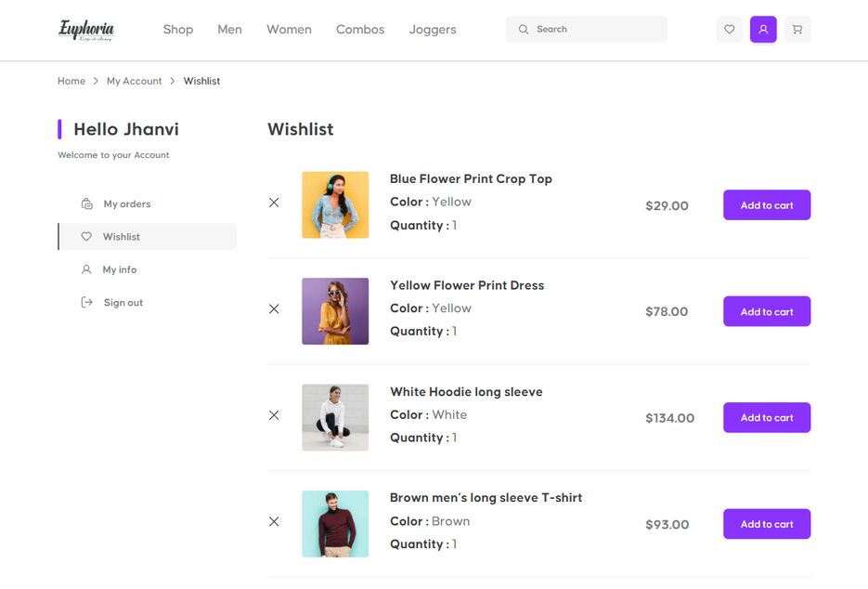Remove Yellow Flower Print Dress from wishlist
The image size is (868, 589).
pyautogui.click(x=274, y=309)
